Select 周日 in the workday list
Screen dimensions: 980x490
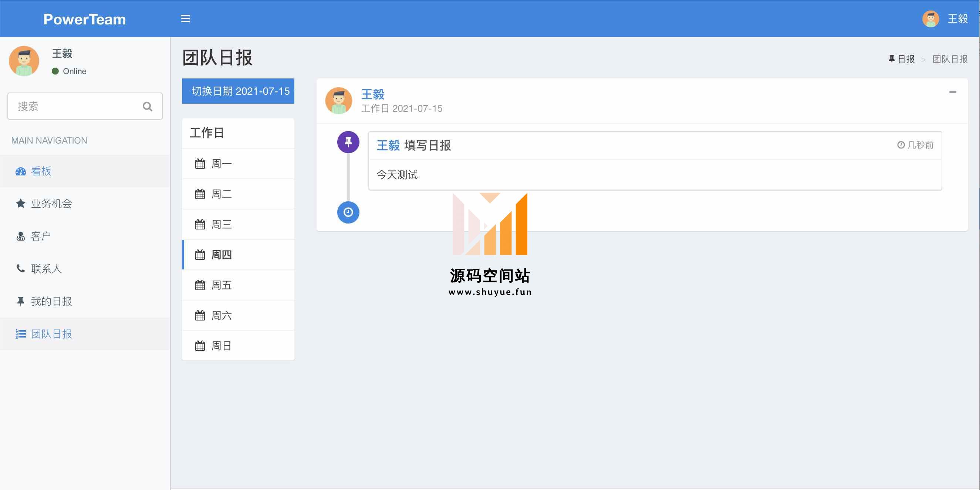click(x=238, y=346)
